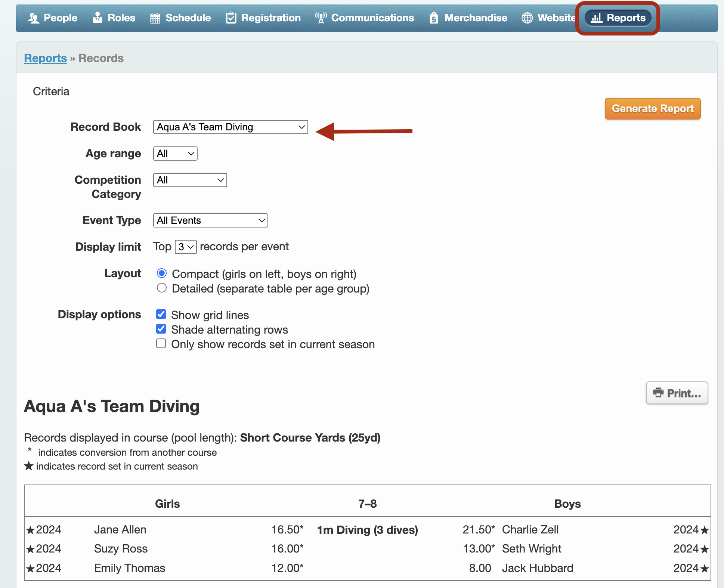The width and height of the screenshot is (724, 588).
Task: Toggle Shade alternating rows checkbox
Action: (x=161, y=329)
